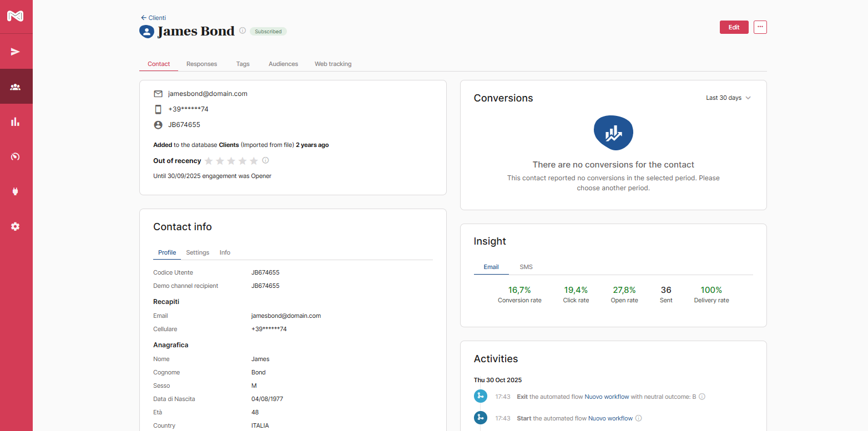Open the three-dots more options menu

click(760, 27)
